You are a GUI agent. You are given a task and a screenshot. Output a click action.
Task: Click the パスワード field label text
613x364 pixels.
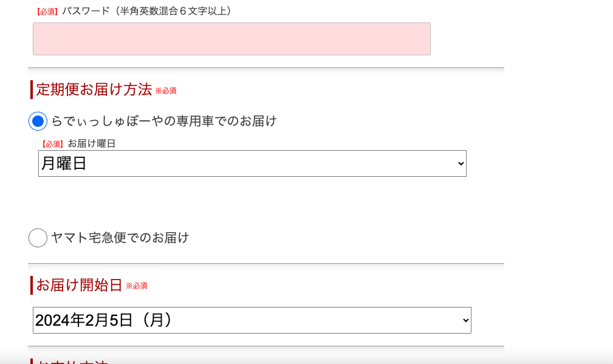click(x=146, y=11)
